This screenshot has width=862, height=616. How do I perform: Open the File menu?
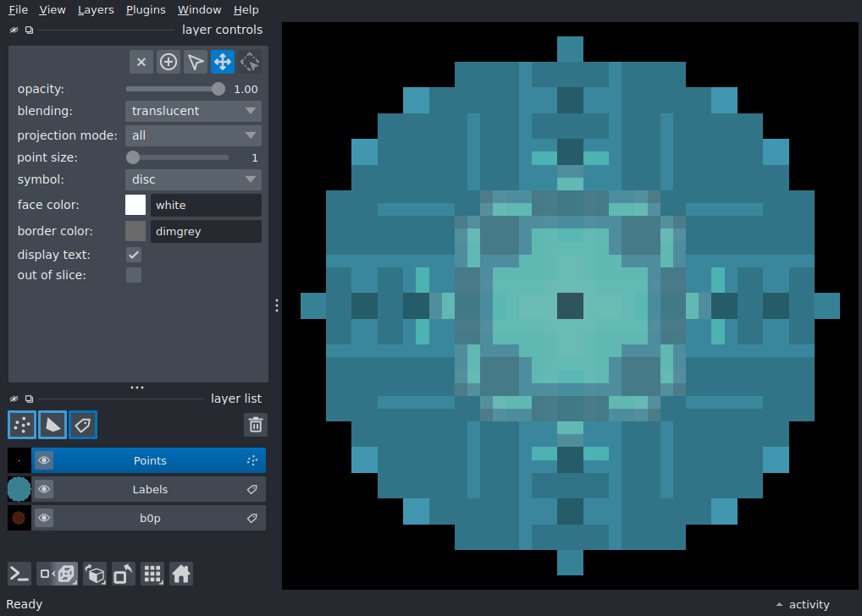[18, 10]
